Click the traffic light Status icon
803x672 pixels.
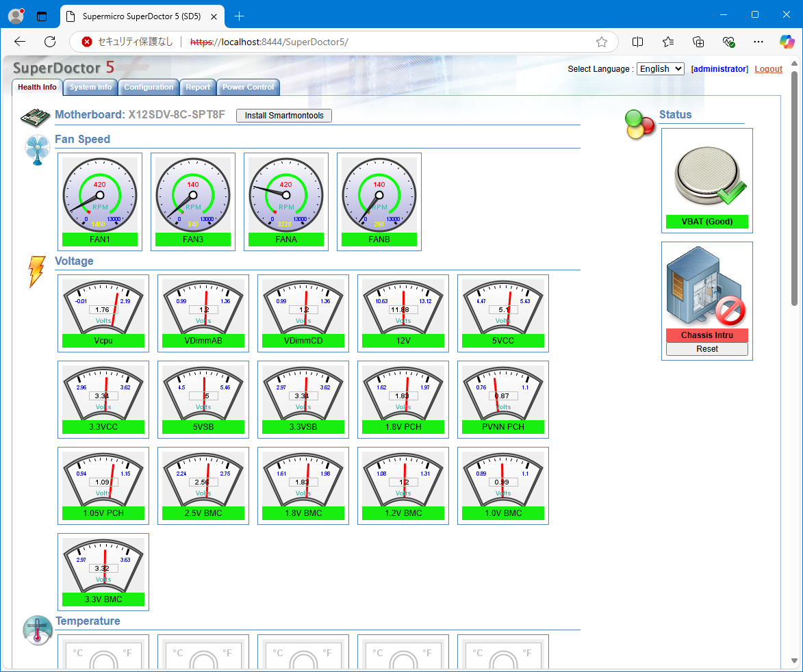pyautogui.click(x=639, y=125)
